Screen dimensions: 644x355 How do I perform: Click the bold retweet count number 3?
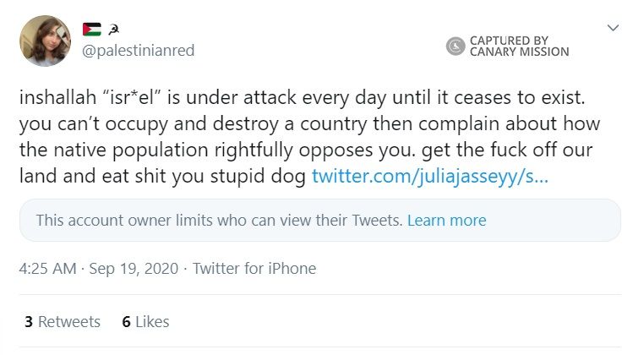click(x=29, y=322)
